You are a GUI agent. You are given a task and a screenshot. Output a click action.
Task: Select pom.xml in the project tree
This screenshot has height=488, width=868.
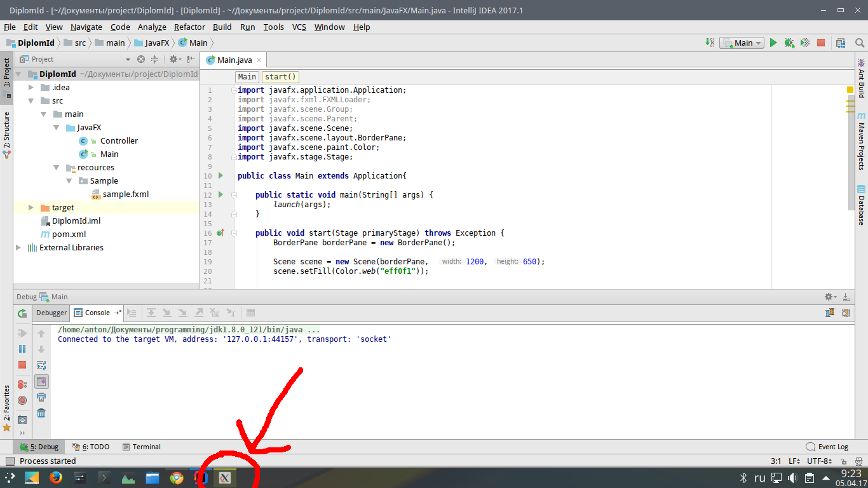click(62, 234)
